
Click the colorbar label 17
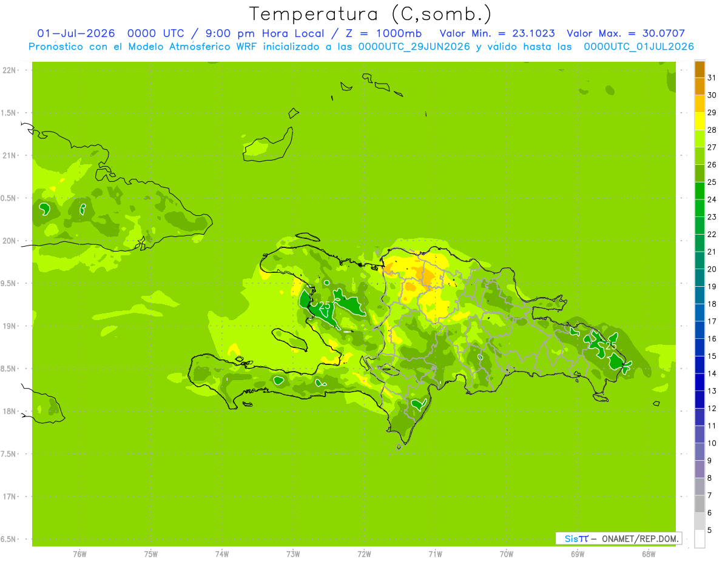[x=712, y=321]
